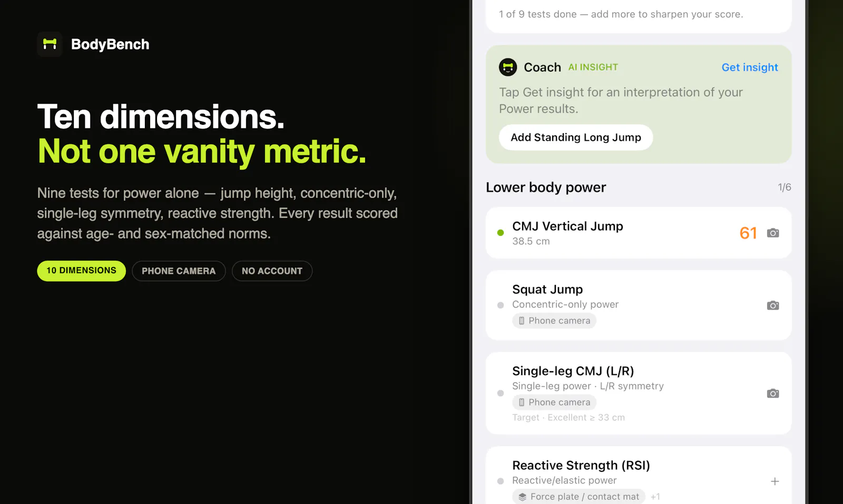843x504 pixels.
Task: Select the NO ACCOUNT pill
Action: coord(272,271)
